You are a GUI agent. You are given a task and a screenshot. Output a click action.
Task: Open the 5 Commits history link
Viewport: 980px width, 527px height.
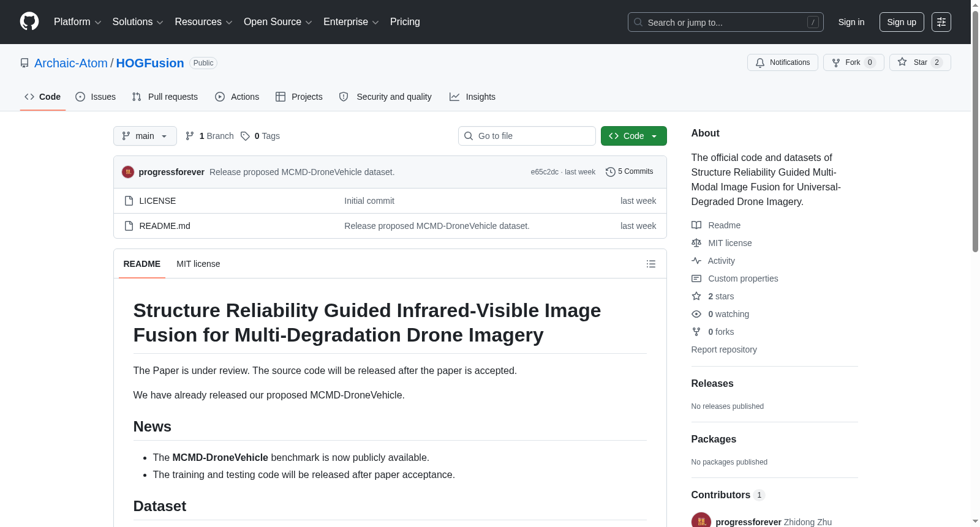pyautogui.click(x=630, y=172)
